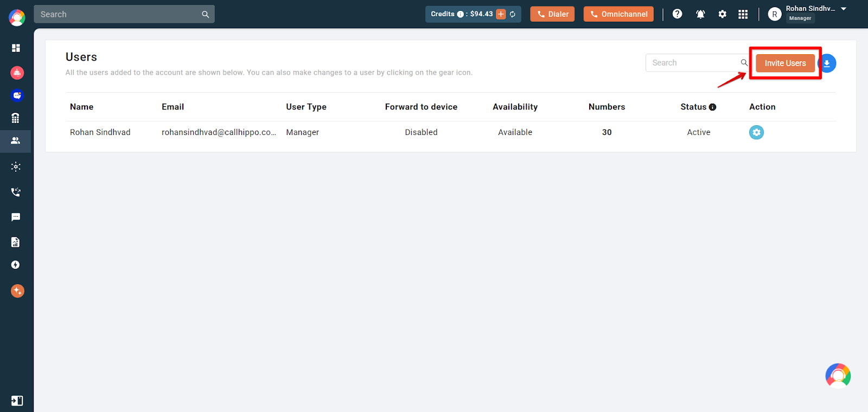
Task: Click the Manager badge under profile name
Action: pyautogui.click(x=800, y=18)
